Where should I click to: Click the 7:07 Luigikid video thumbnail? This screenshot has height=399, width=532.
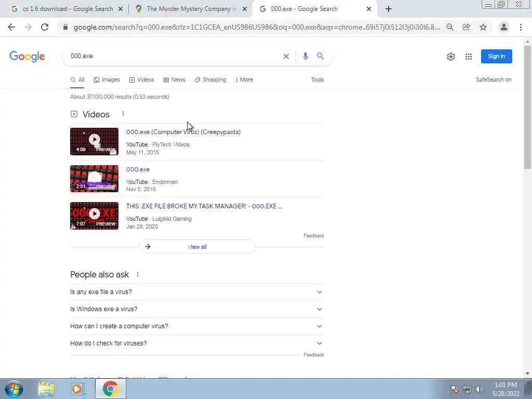click(x=95, y=216)
